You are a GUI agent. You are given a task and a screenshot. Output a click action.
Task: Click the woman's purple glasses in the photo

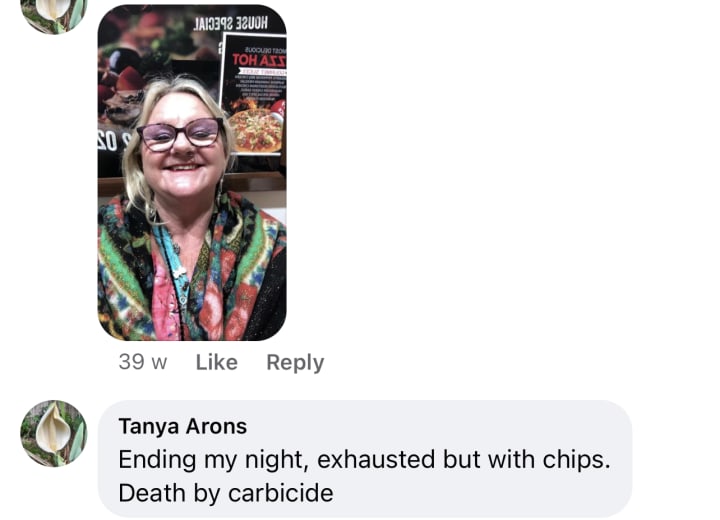(181, 134)
